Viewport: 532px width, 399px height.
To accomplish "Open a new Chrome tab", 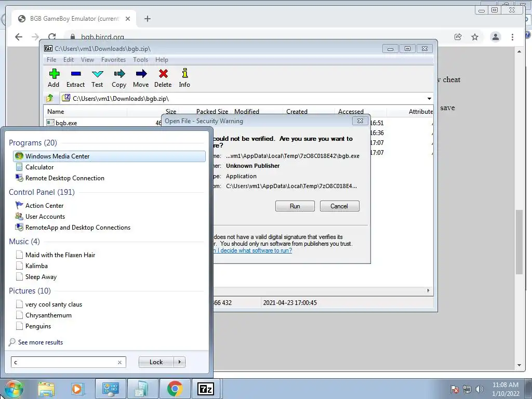I will click(x=147, y=19).
